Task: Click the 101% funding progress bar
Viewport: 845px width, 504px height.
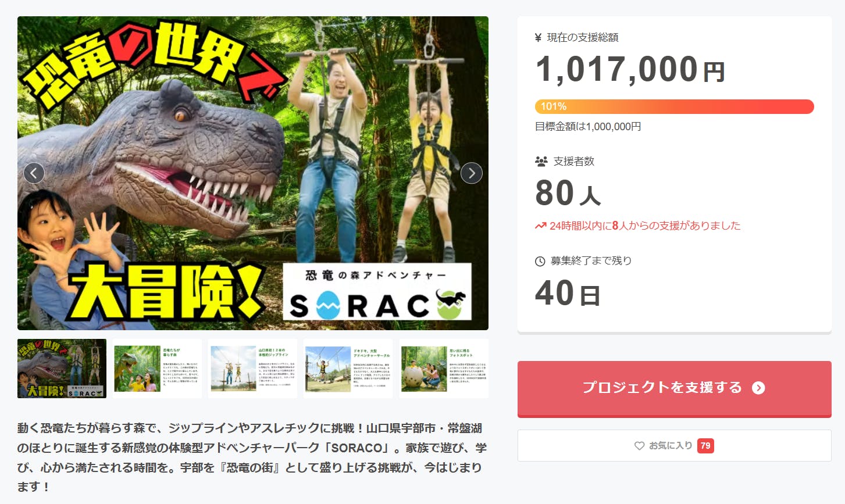Action: coord(674,106)
